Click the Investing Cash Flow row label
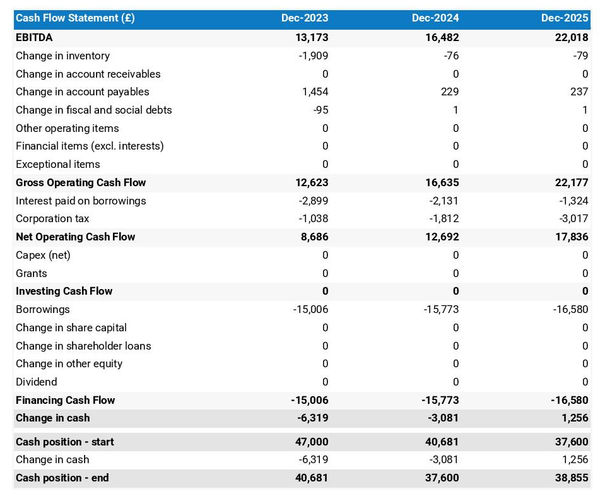This screenshot has width=600, height=496. coord(64,291)
